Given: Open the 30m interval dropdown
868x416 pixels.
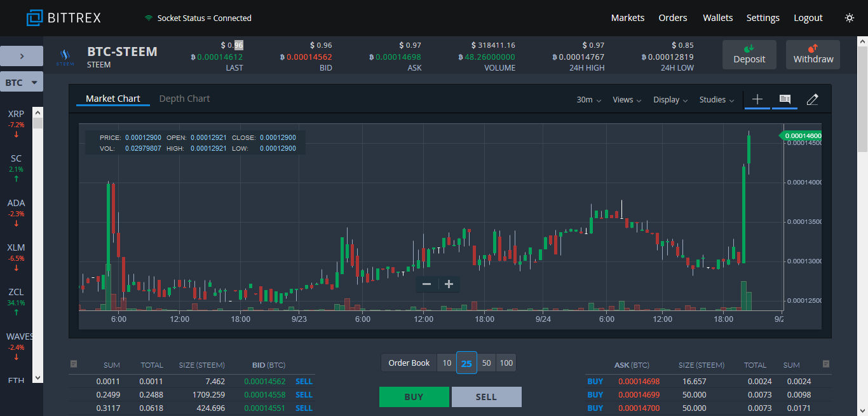Looking at the screenshot, I should pyautogui.click(x=588, y=100).
